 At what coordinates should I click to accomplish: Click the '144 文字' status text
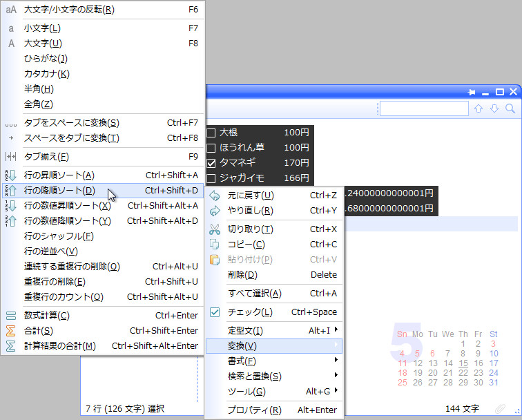[462, 409]
